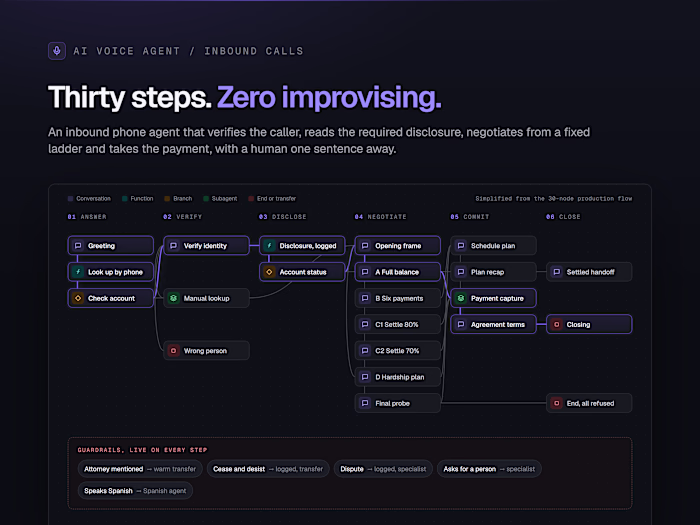Click the red icon on End, all refused
700x525 pixels.
557,404
